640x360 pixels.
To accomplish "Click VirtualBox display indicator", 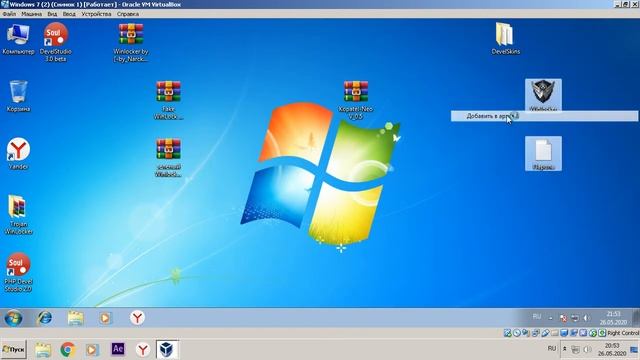I will pos(564,333).
